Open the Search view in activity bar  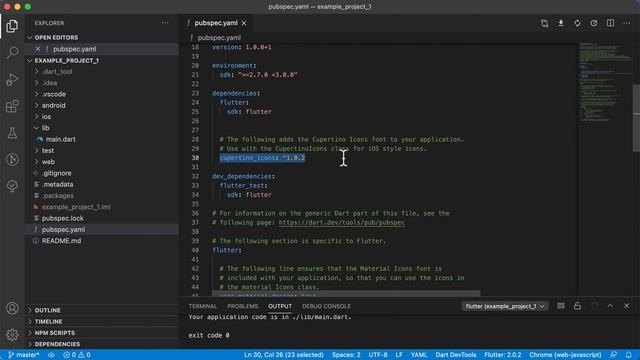coord(12,52)
